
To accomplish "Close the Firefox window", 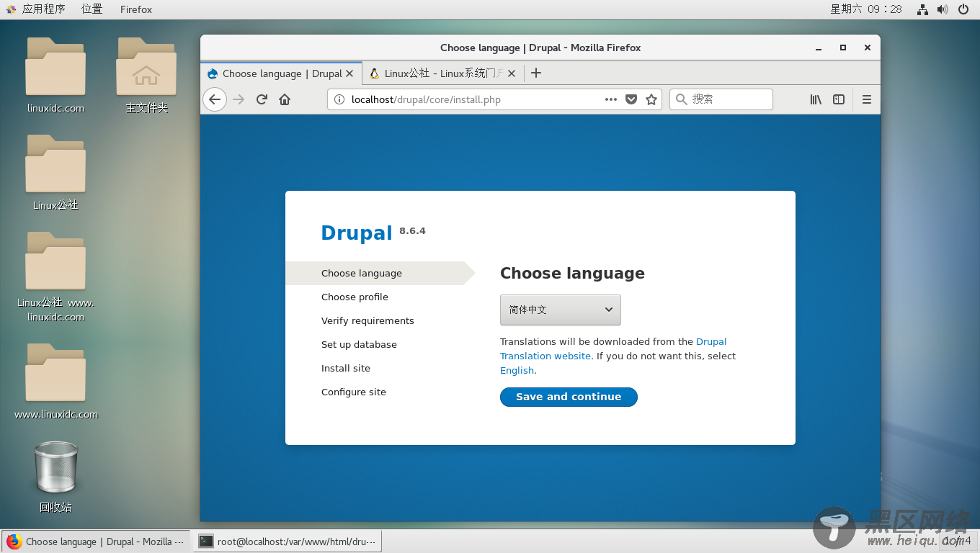I will click(x=868, y=48).
